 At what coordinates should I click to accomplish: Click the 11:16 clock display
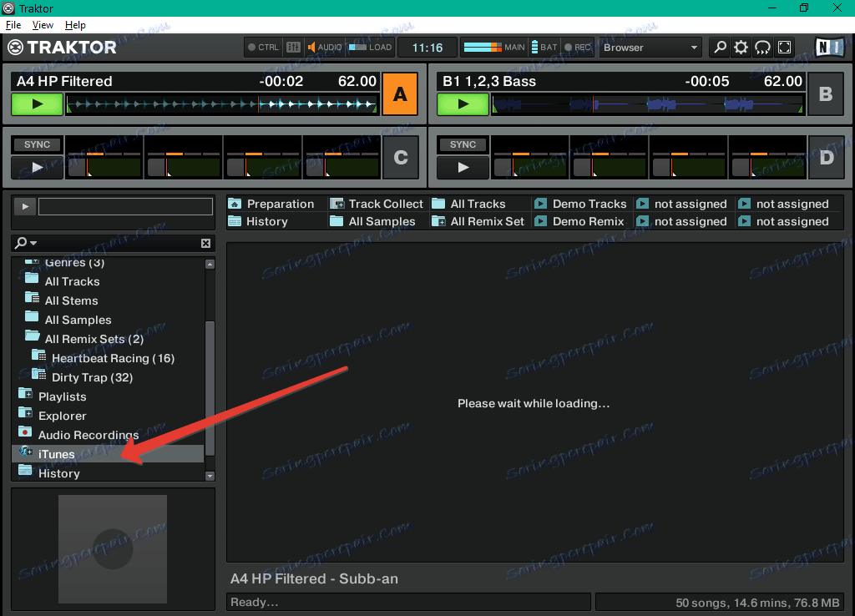pyautogui.click(x=427, y=48)
